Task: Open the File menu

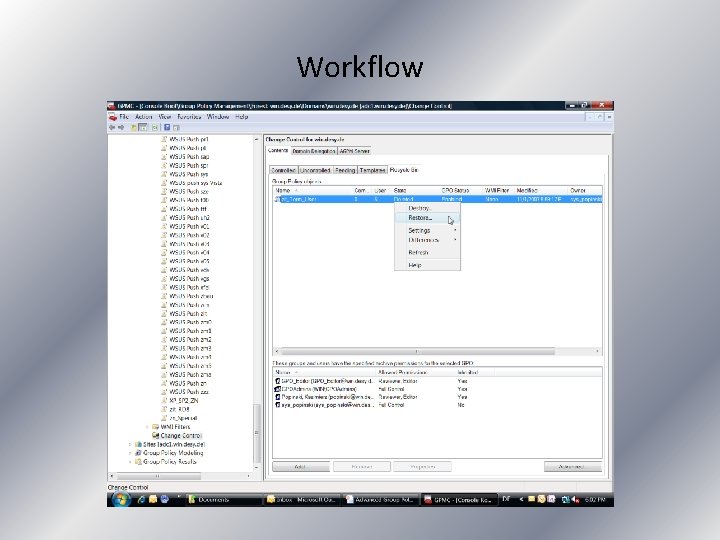Action: 124,117
